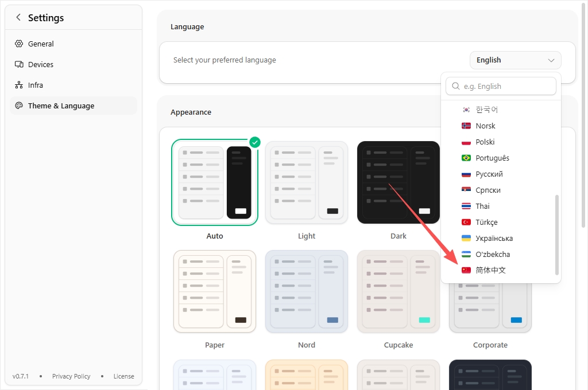This screenshot has height=390, width=588.
Task: Click the green checkmark on Auto theme
Action: [x=255, y=142]
